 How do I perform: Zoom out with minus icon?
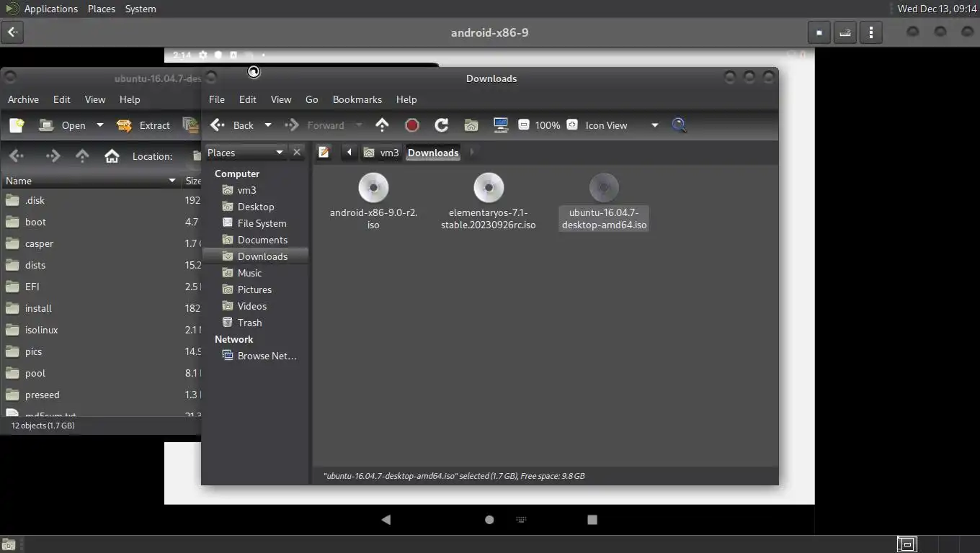(x=524, y=125)
